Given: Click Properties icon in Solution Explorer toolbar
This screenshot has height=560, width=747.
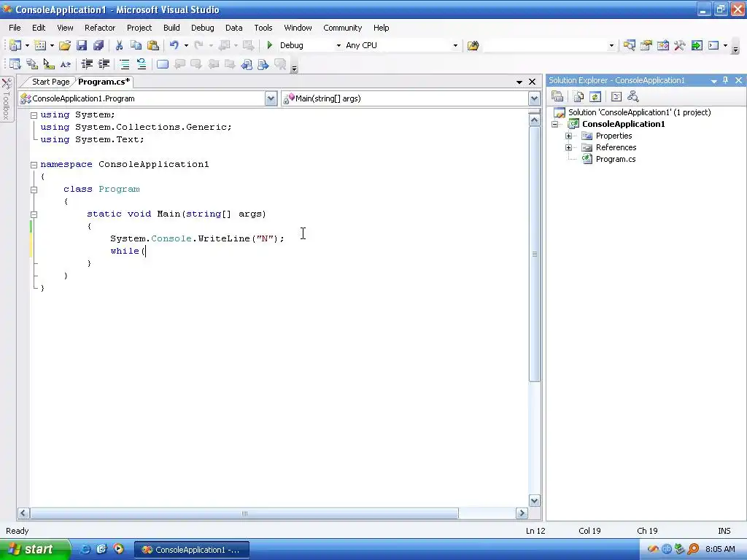Looking at the screenshot, I should (557, 97).
